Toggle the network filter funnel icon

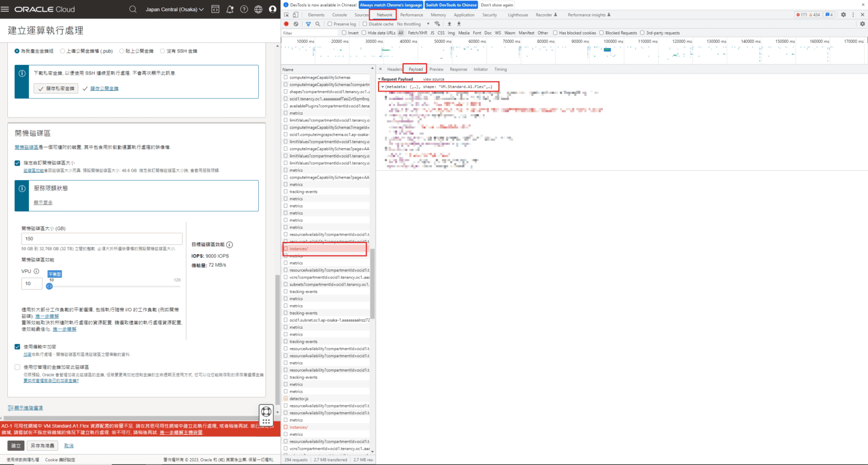click(308, 24)
